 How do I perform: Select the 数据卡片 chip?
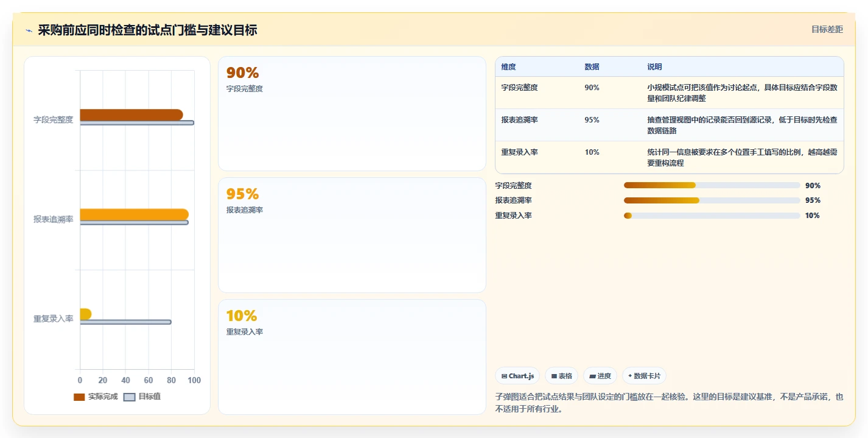click(x=644, y=376)
